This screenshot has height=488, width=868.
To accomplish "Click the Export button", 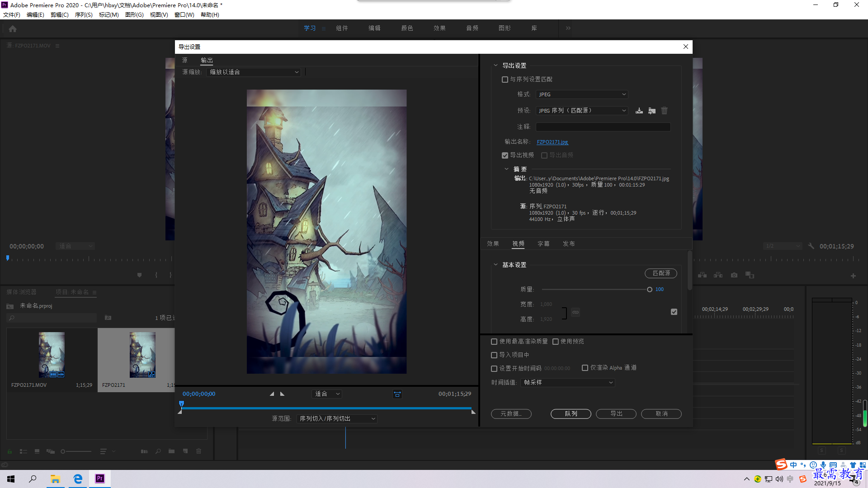I will point(616,414).
